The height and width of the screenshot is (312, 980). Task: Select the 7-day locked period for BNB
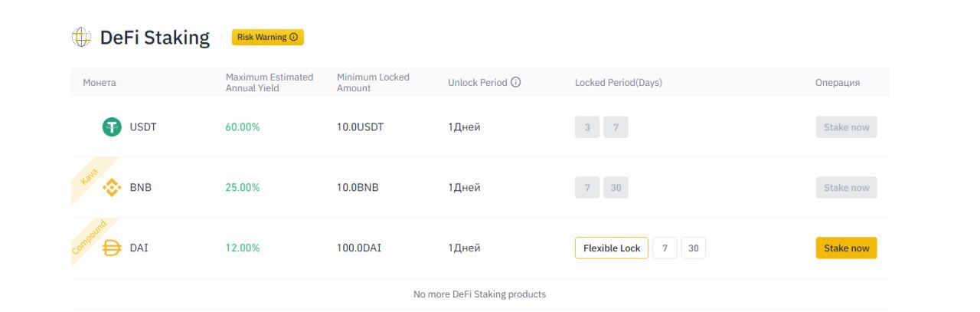coord(587,188)
